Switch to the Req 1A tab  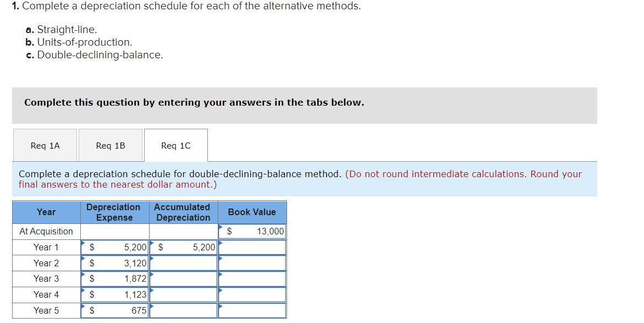[x=45, y=145]
